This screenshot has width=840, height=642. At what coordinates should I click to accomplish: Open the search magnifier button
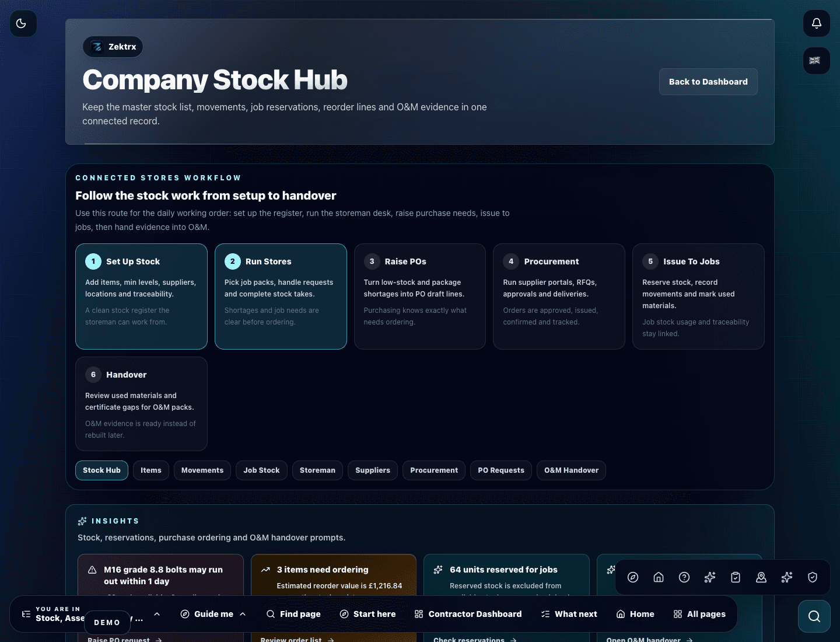point(814,616)
